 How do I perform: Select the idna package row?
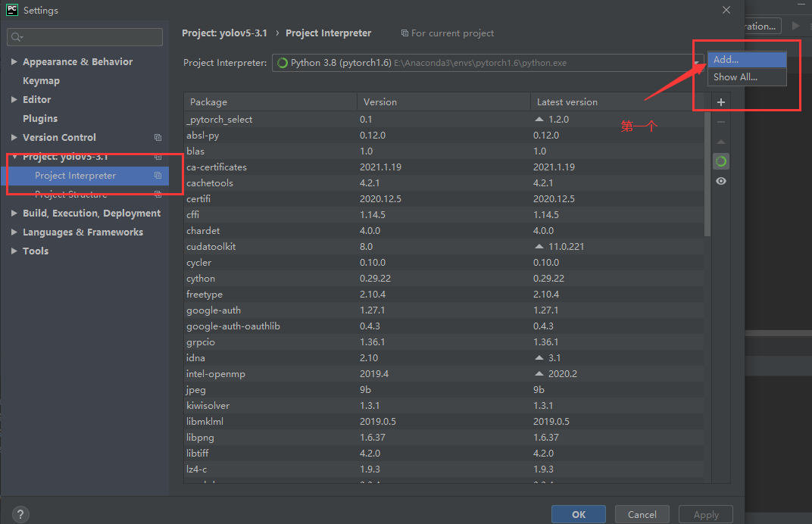(444, 358)
